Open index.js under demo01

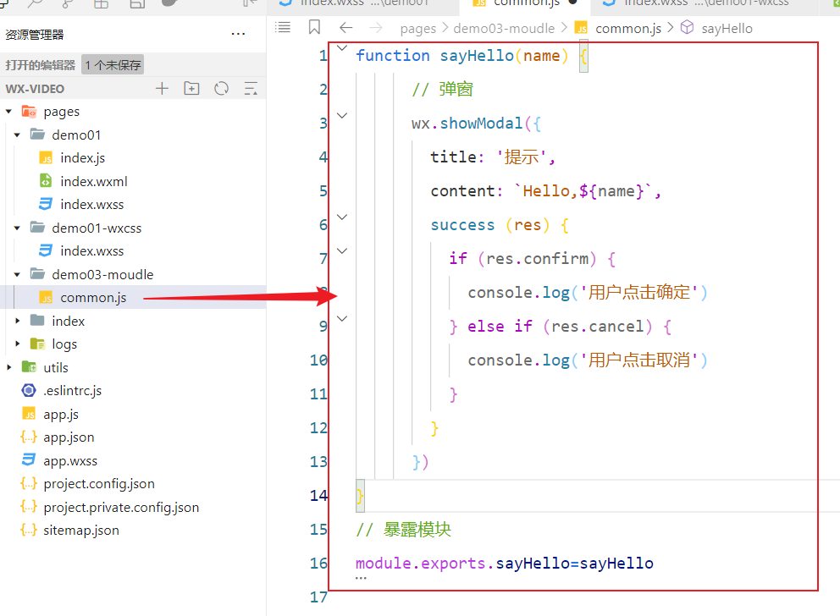82,158
